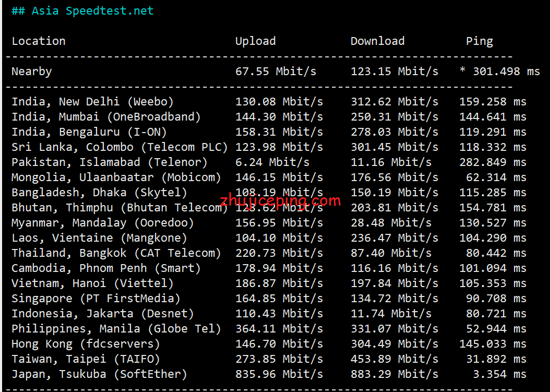Click 'Bhutan, Thimphu (Bhutan Telecom)' location

[119, 207]
